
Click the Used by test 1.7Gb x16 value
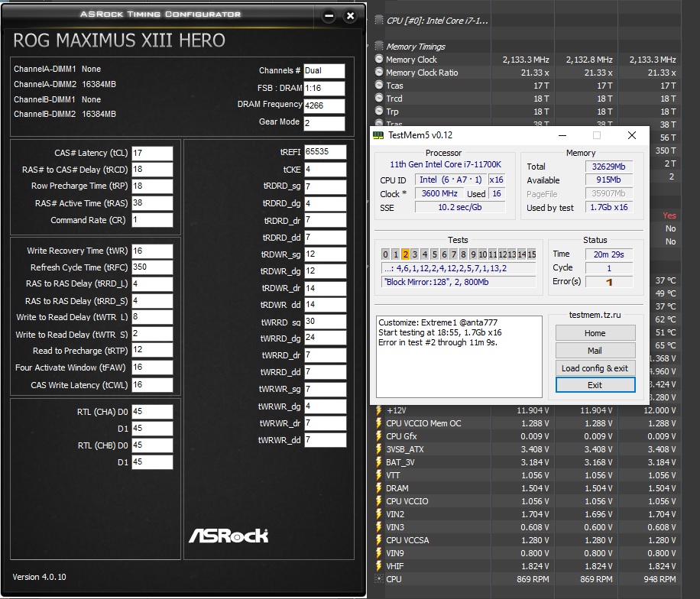pyautogui.click(x=609, y=207)
